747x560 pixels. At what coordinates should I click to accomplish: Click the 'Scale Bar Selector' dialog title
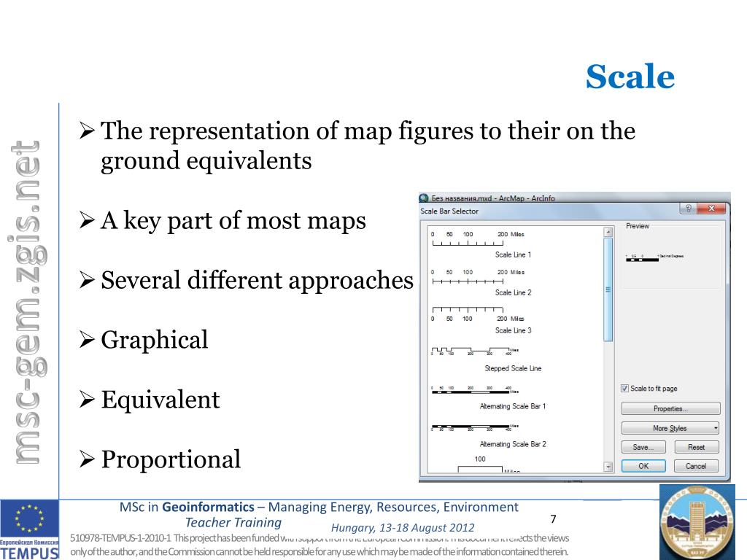pyautogui.click(x=449, y=211)
